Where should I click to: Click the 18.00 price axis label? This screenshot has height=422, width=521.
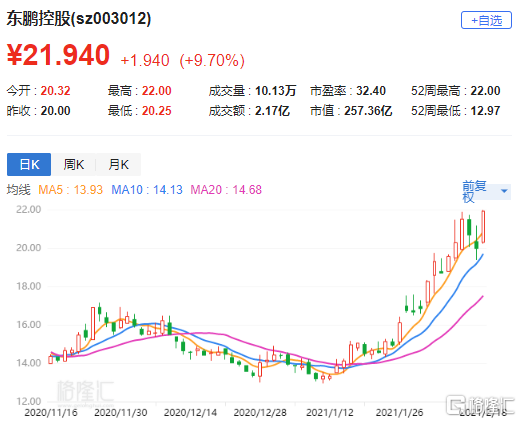29,286
